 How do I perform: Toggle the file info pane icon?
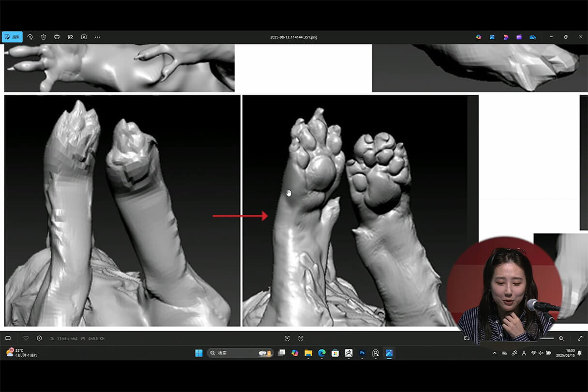click(39, 338)
